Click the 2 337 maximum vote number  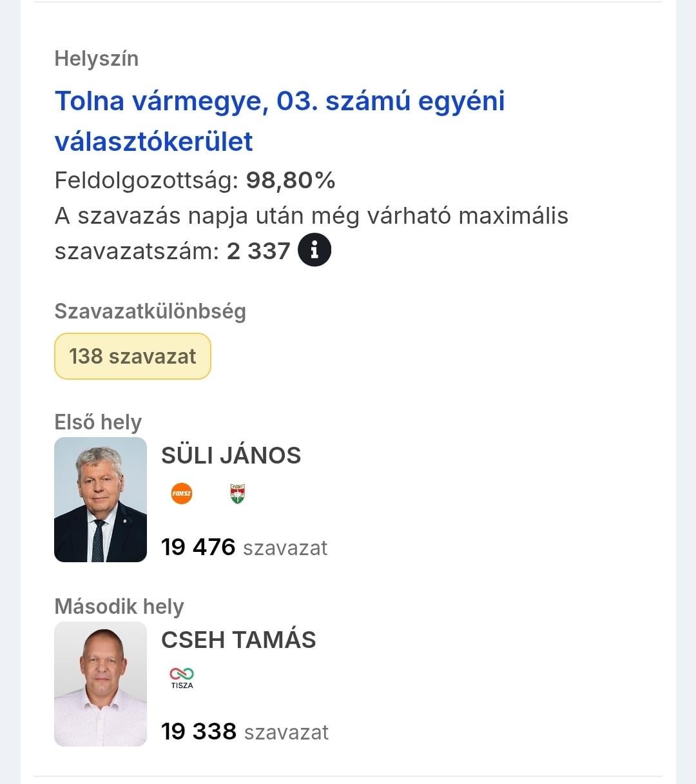point(258,251)
